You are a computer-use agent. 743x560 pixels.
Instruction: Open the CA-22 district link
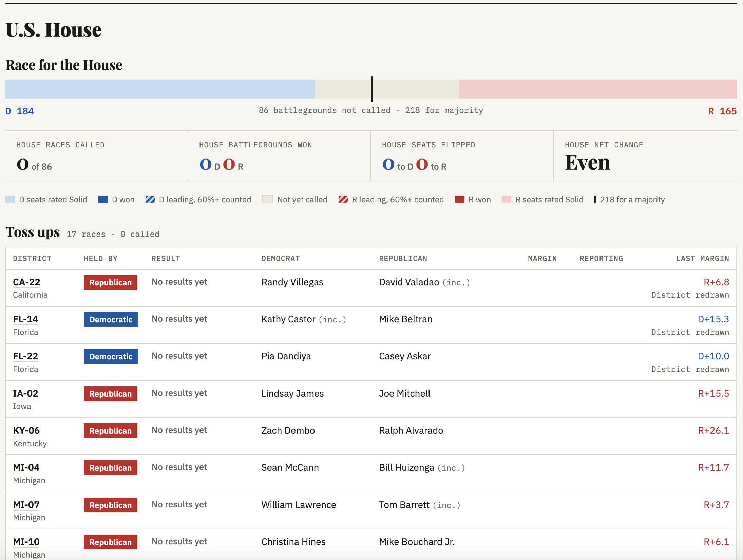tap(26, 282)
